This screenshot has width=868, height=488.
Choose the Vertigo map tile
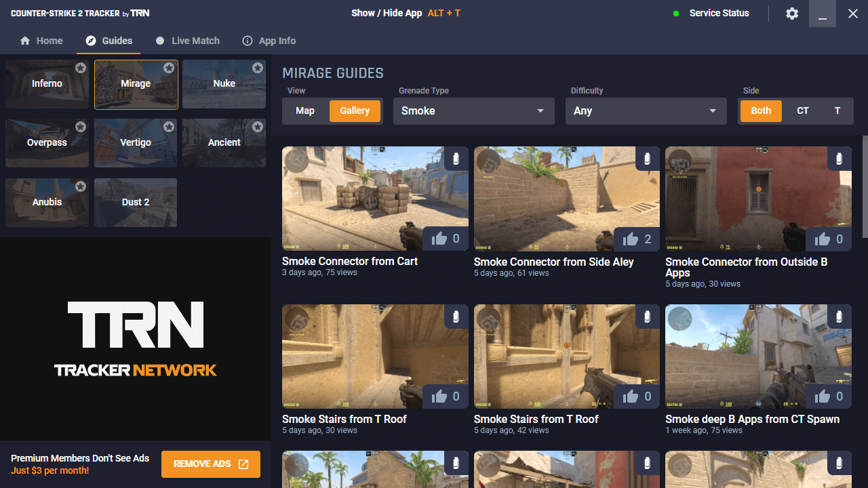(136, 143)
